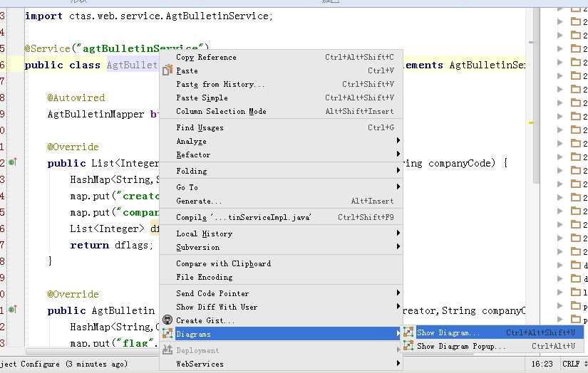Expand the Folding submenu arrow
Image resolution: width=588 pixels, height=373 pixels.
tap(398, 170)
